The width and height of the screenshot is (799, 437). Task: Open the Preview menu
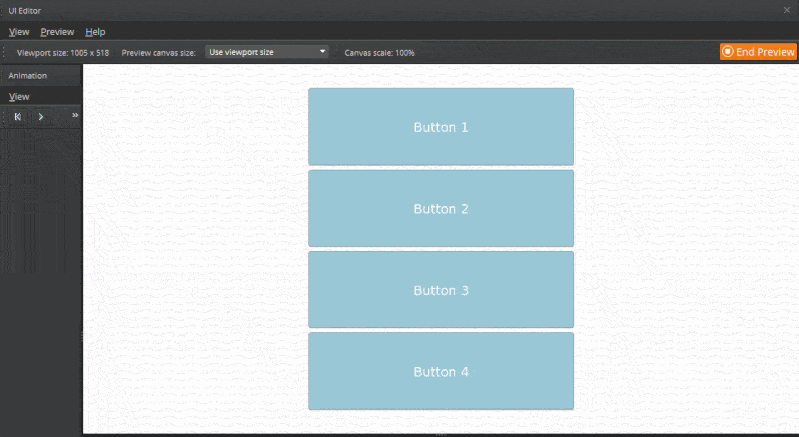[57, 32]
